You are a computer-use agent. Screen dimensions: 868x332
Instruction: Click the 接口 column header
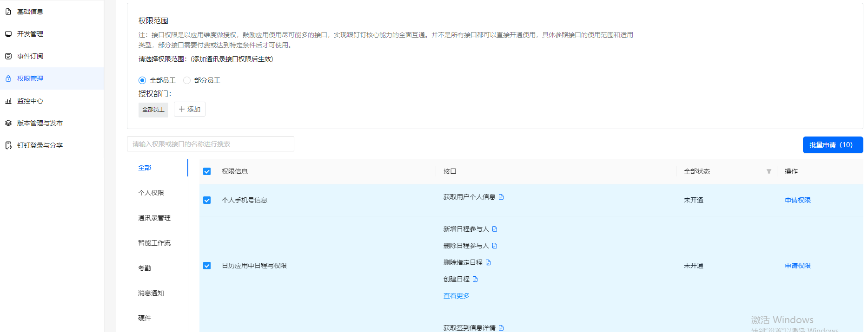pyautogui.click(x=450, y=171)
